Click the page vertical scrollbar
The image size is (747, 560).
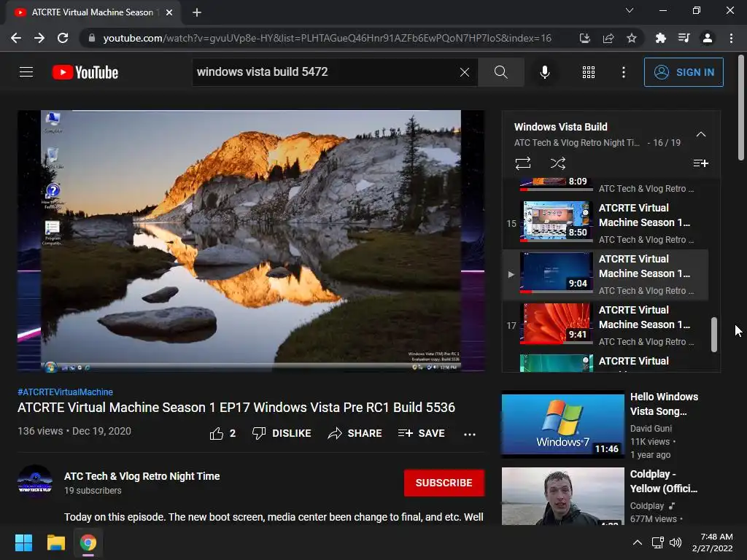click(741, 108)
